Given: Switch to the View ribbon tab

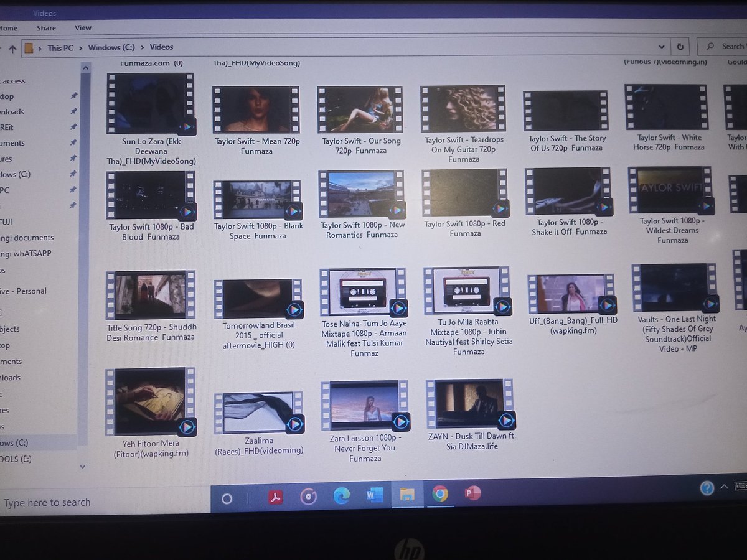Looking at the screenshot, I should [83, 27].
